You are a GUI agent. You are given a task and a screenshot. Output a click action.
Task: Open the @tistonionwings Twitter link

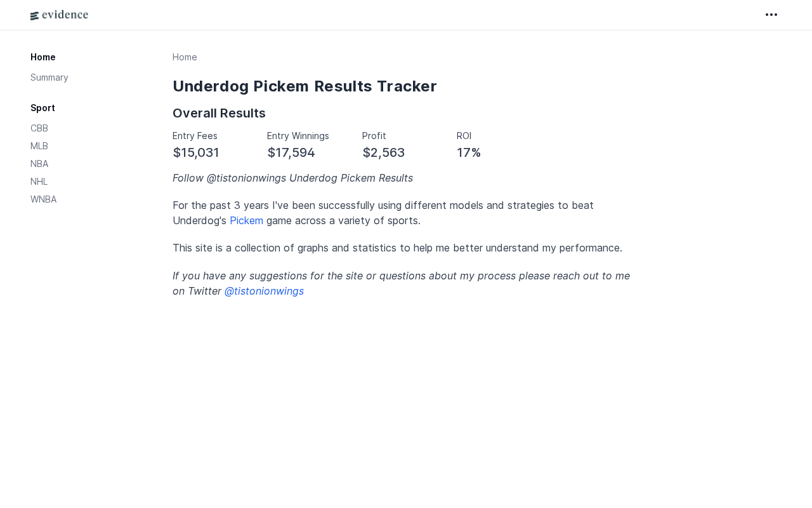point(264,291)
